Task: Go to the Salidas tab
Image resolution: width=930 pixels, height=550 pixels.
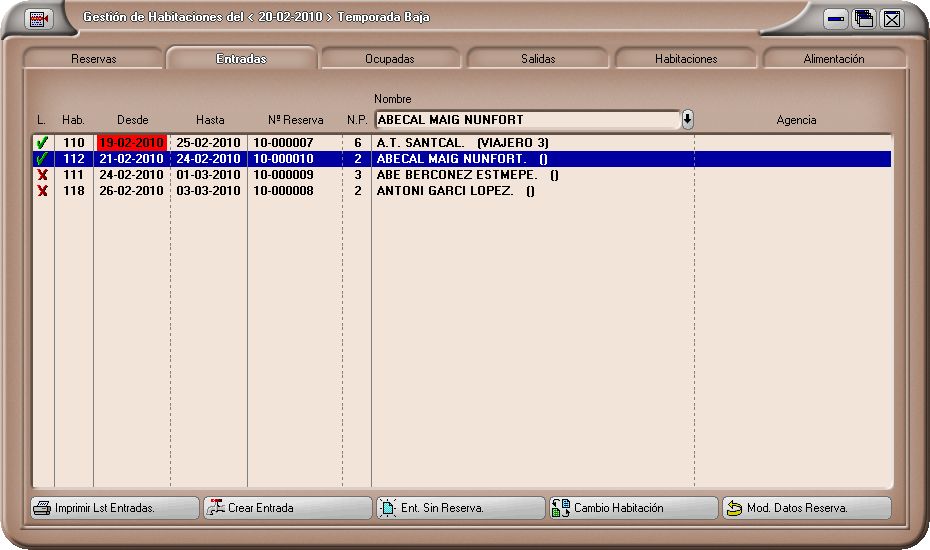Action: tap(538, 59)
